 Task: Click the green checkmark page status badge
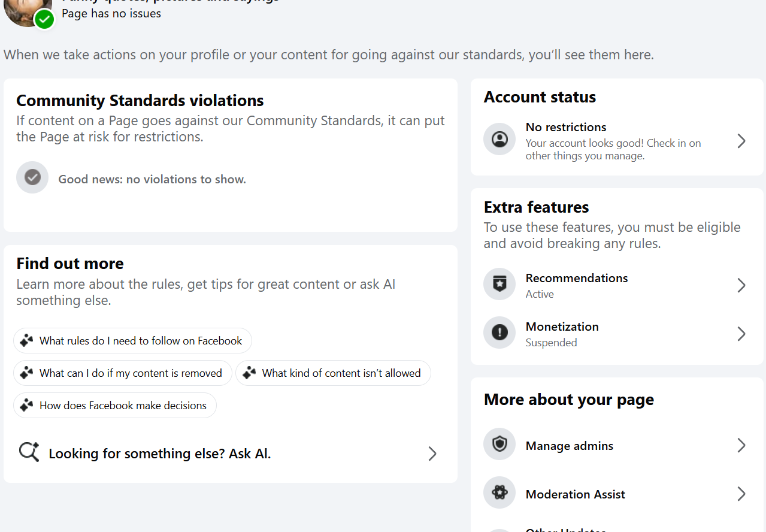44,19
